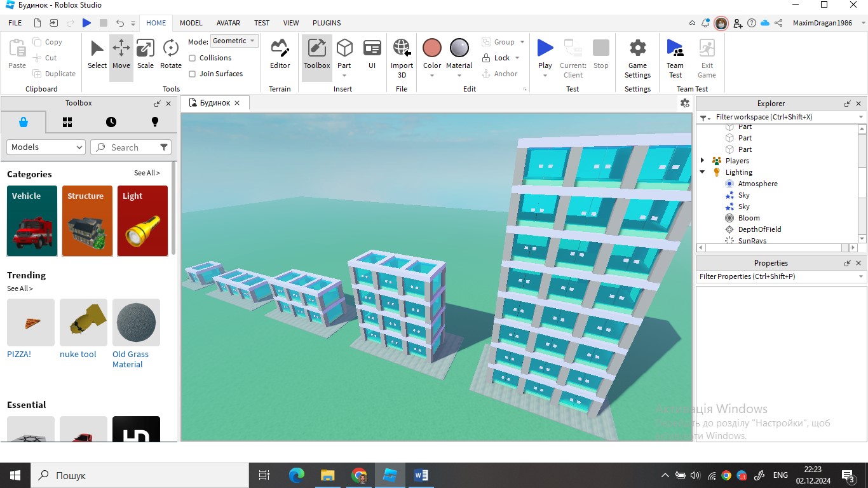868x488 pixels.
Task: Click Copy in Clipboard
Action: 47,42
